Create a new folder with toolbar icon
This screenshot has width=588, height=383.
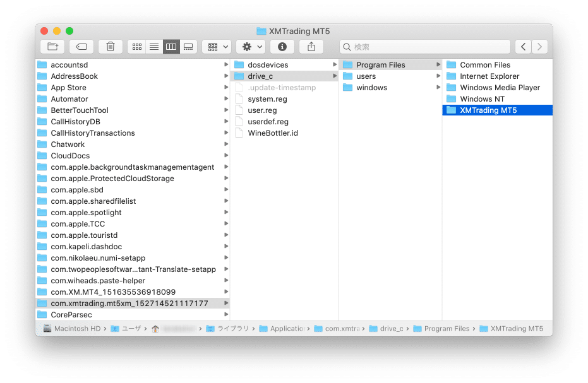[x=52, y=47]
